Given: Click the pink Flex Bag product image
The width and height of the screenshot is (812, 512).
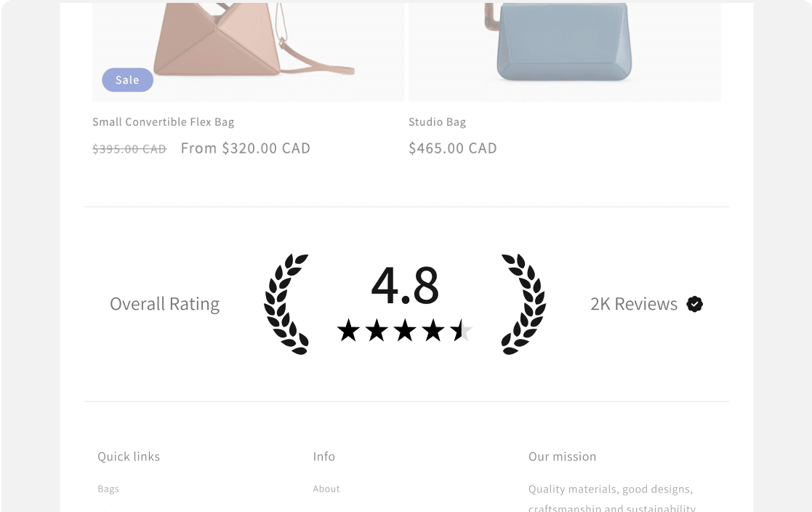Looking at the screenshot, I should point(249,51).
